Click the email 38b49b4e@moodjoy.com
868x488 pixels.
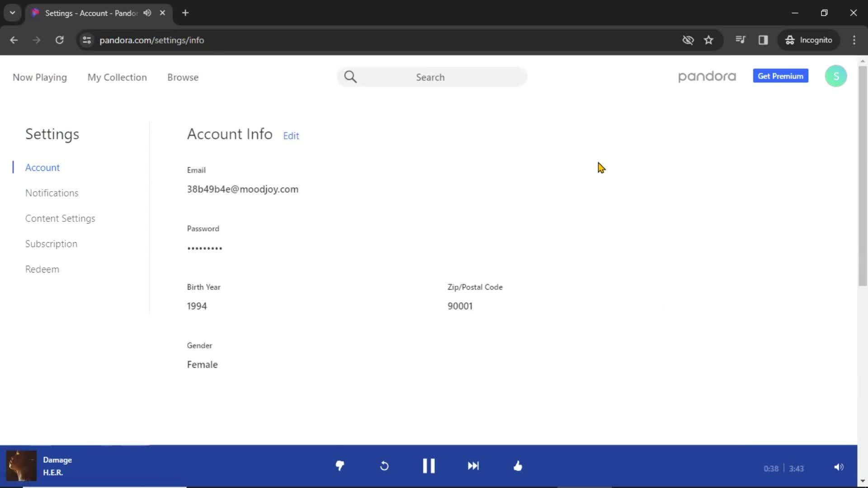[243, 189]
